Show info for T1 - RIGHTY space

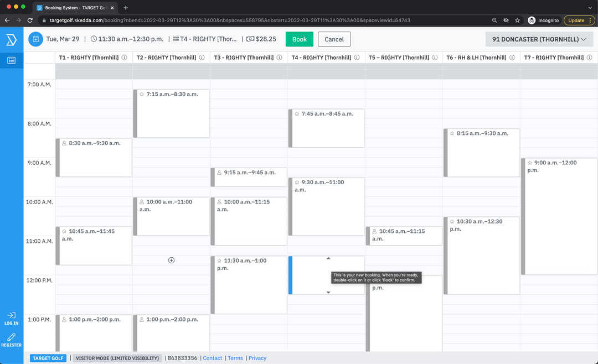pos(124,58)
